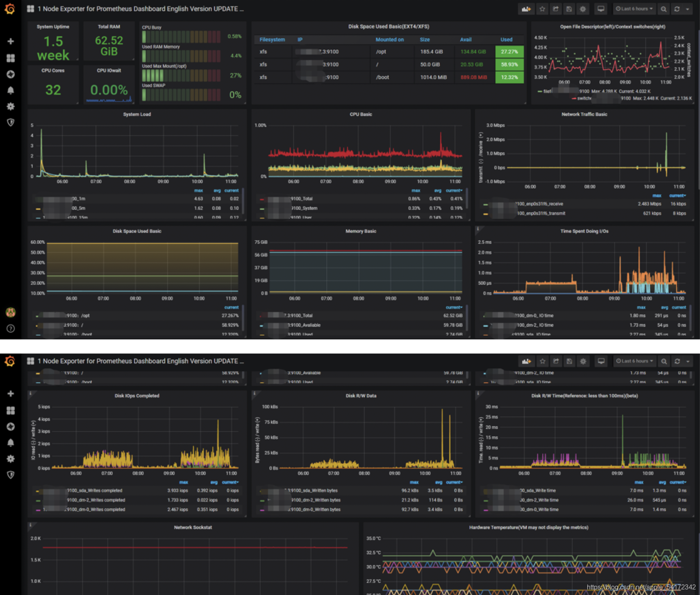Open Server Admin shield icon in lower sidebar
Image resolution: width=700 pixels, height=595 pixels.
coord(11,475)
